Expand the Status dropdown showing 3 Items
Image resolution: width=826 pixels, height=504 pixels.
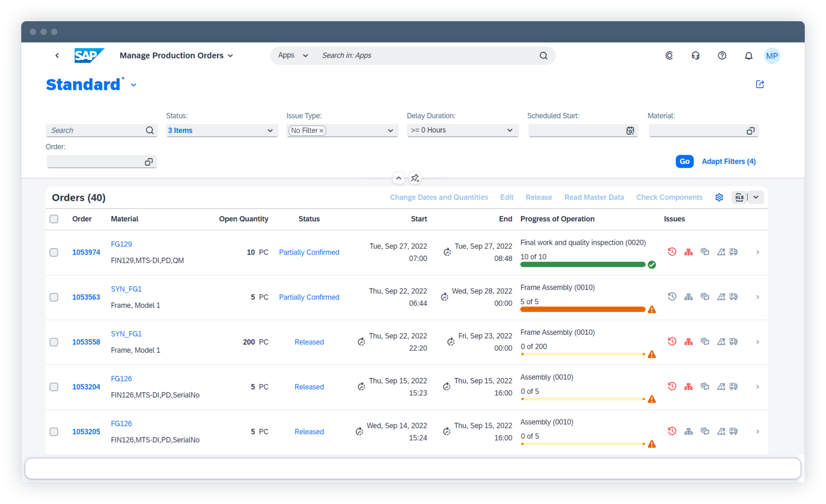(x=270, y=130)
